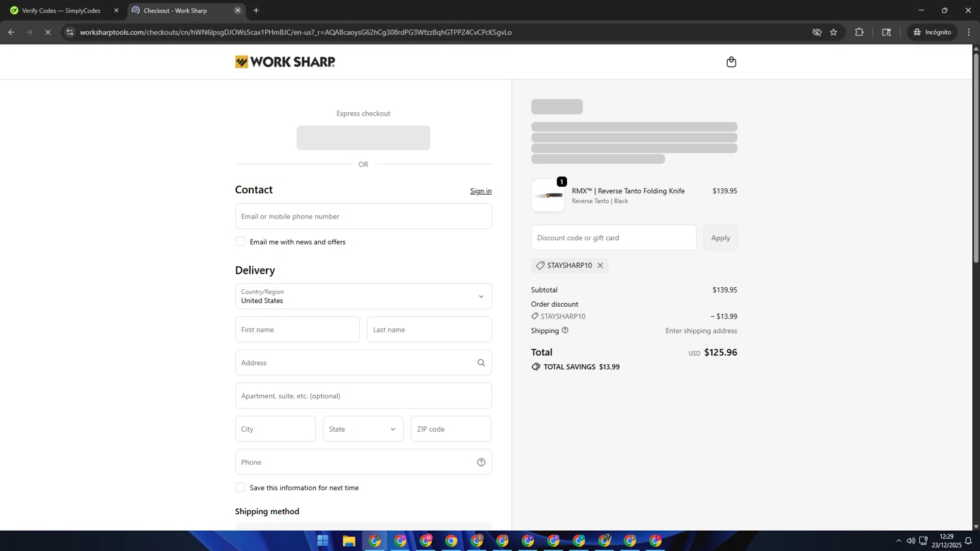Check Email me with news and offers
The width and height of the screenshot is (980, 551).
tap(240, 242)
